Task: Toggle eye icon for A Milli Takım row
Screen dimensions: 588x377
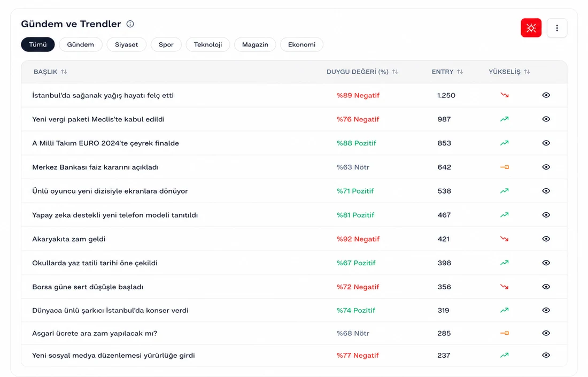Action: coord(546,143)
